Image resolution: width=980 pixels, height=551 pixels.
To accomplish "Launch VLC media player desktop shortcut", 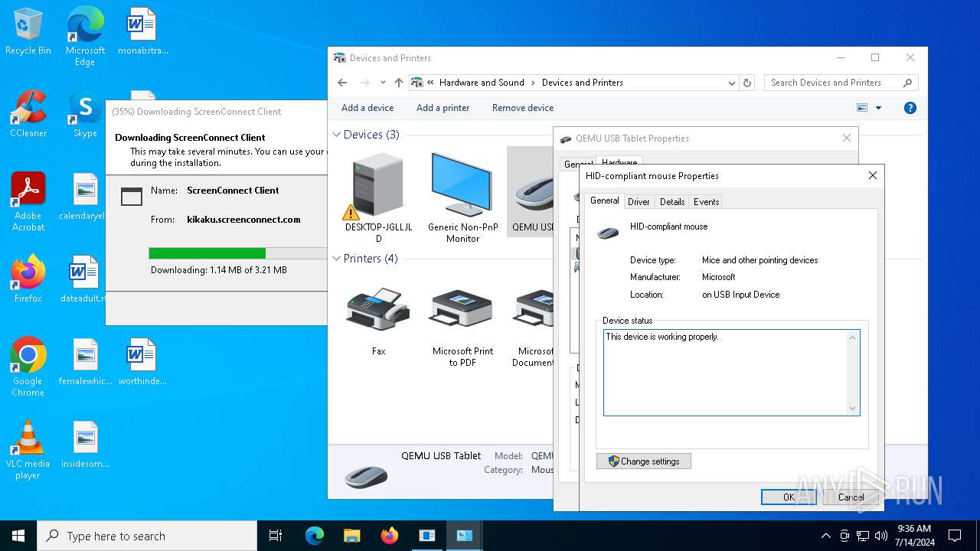I will (x=28, y=449).
